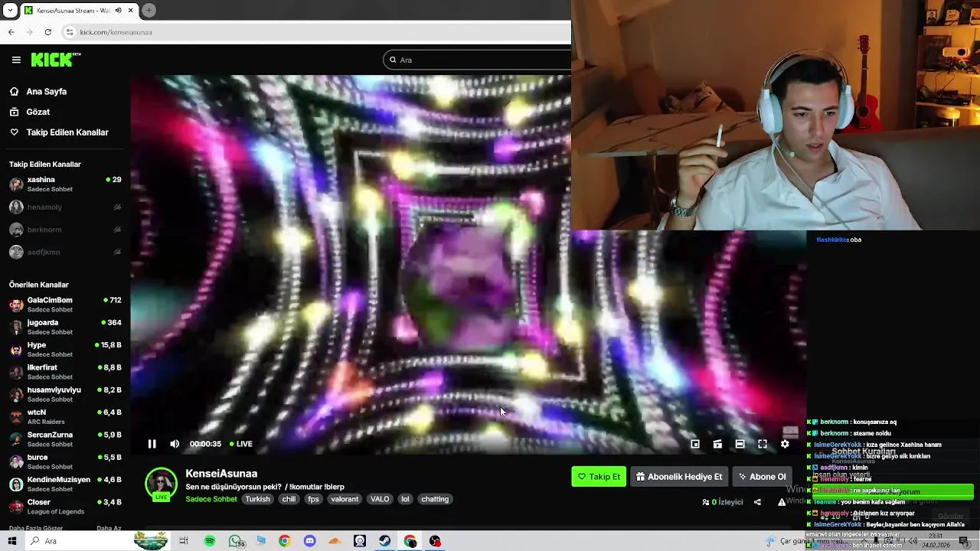Select the fps tag
The width and height of the screenshot is (980, 551).
click(x=313, y=499)
